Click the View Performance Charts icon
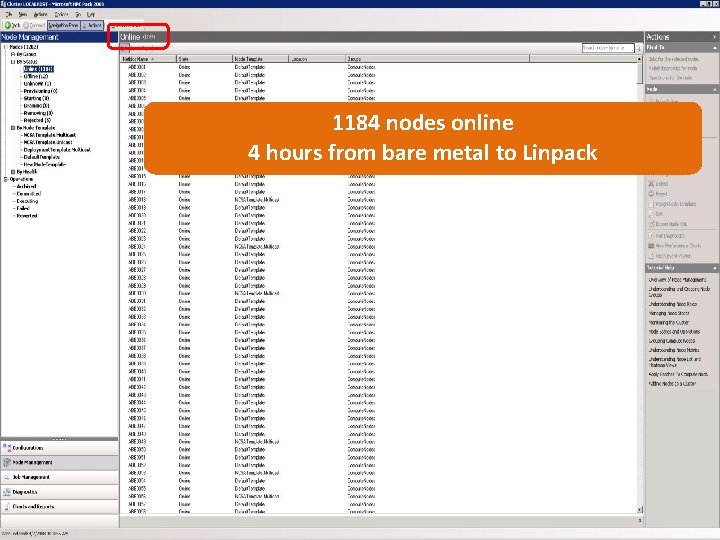 651,246
